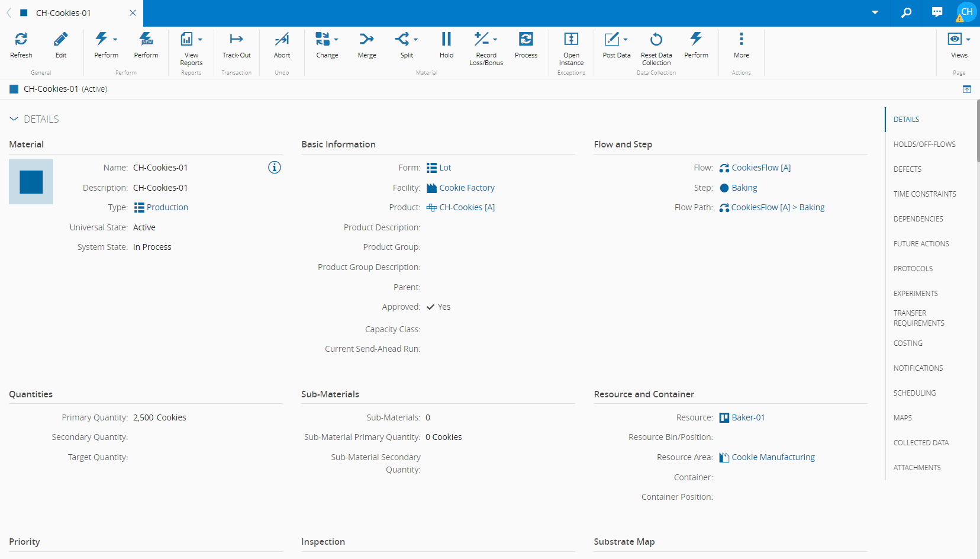Open the Reset Data Collection tool

[x=656, y=40]
